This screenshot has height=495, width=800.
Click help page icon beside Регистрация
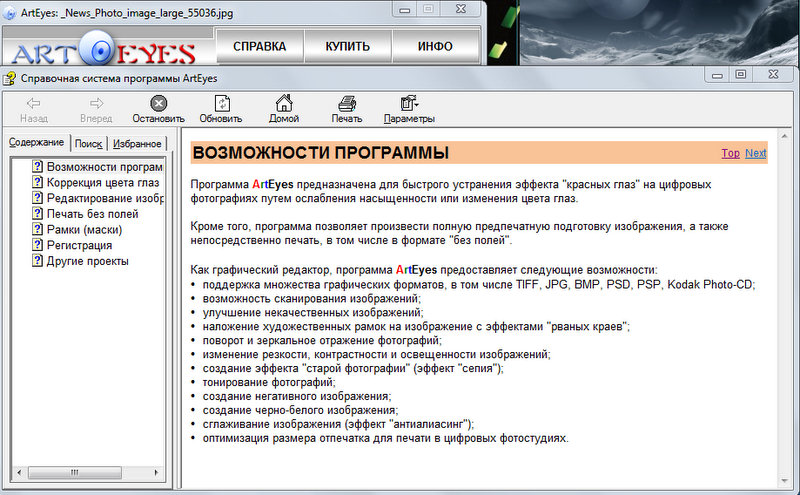[37, 245]
